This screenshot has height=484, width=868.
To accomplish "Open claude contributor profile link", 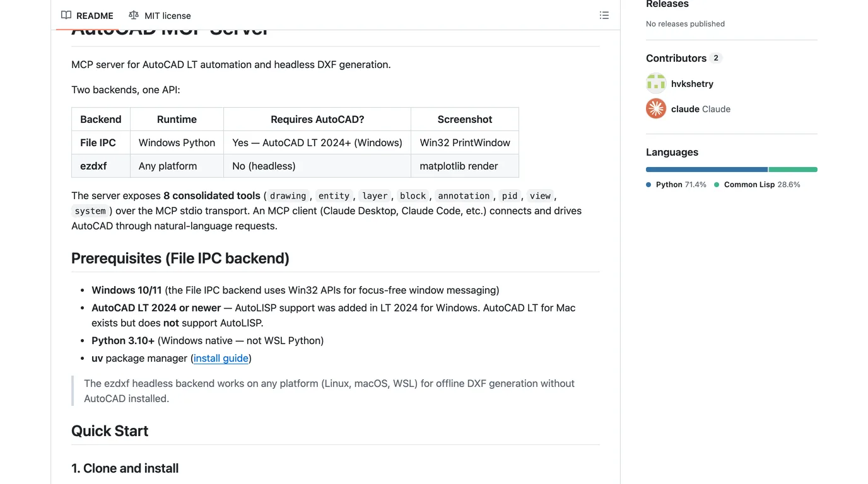I will click(701, 108).
